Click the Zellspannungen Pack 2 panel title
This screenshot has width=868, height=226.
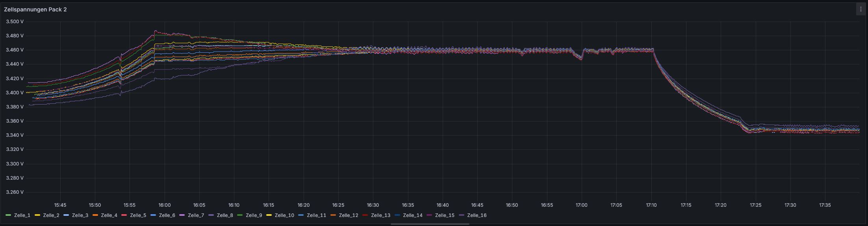[x=35, y=9]
